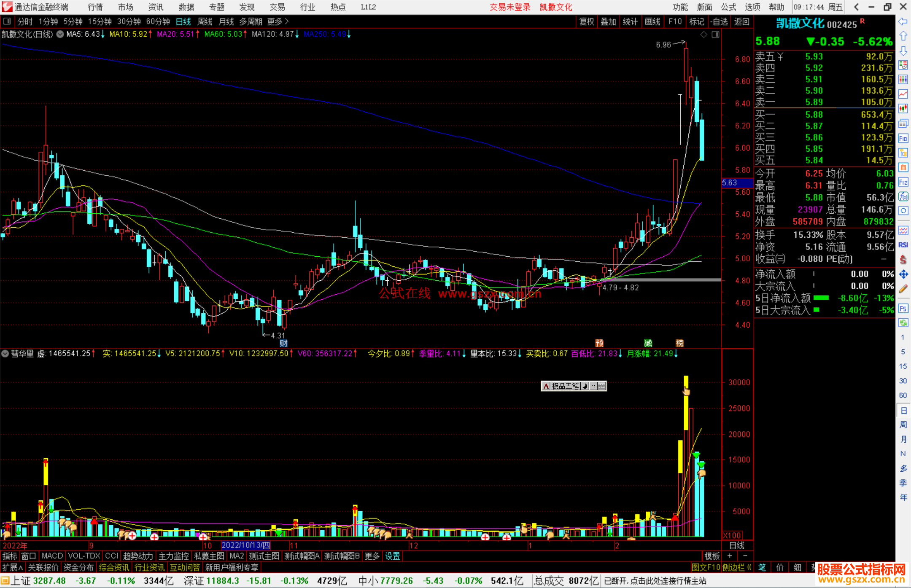The height and width of the screenshot is (588, 911).
Task: Select the 60-minute period in the right strip
Action: [x=903, y=395]
